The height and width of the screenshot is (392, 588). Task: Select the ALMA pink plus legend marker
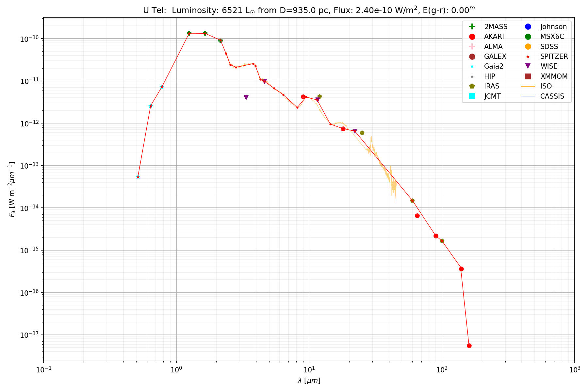pyautogui.click(x=472, y=47)
